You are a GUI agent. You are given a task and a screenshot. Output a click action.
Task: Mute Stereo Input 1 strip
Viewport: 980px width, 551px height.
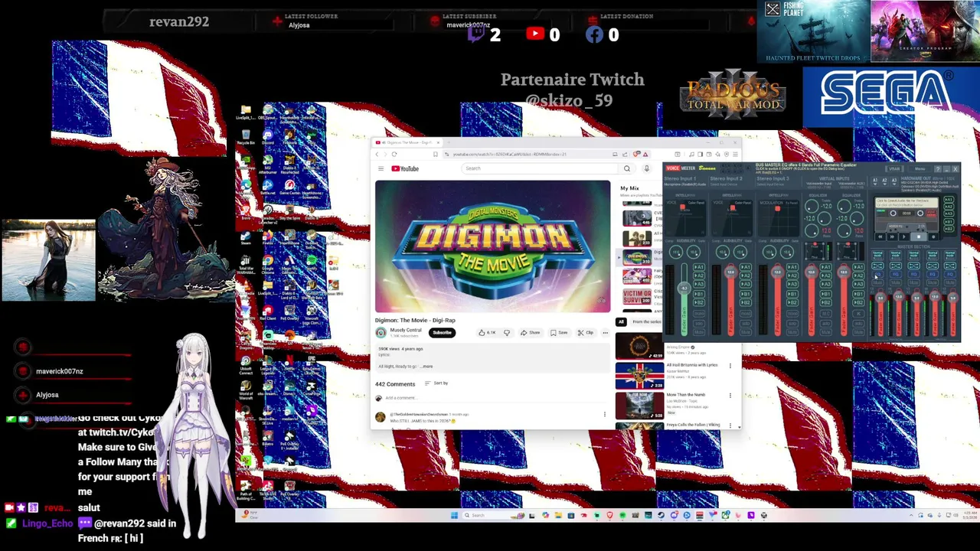(699, 332)
